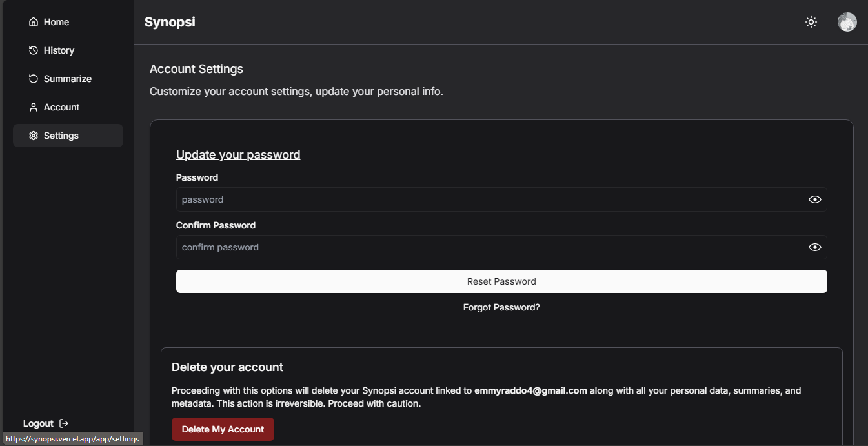Click the Confirm Password label
Image resolution: width=868 pixels, height=446 pixels.
(216, 225)
